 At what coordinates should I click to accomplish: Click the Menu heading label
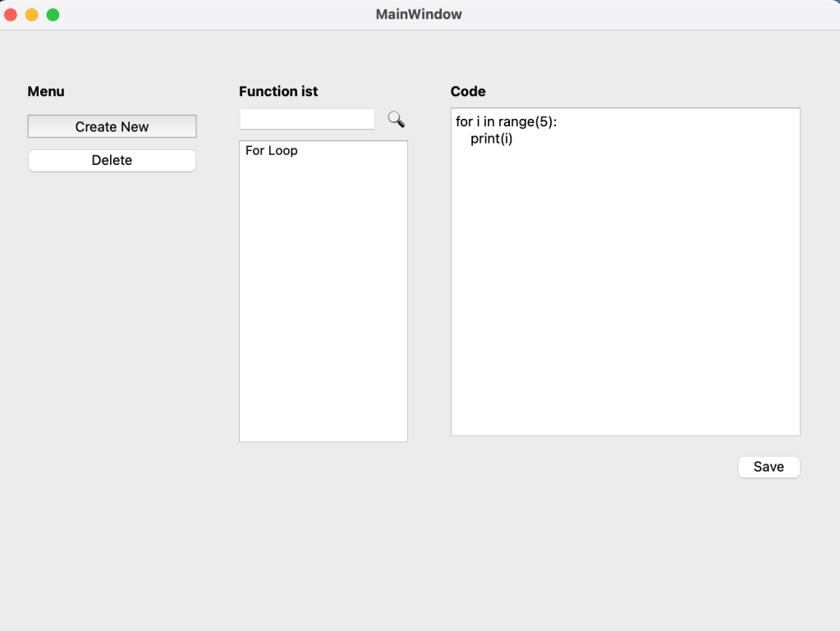46,92
